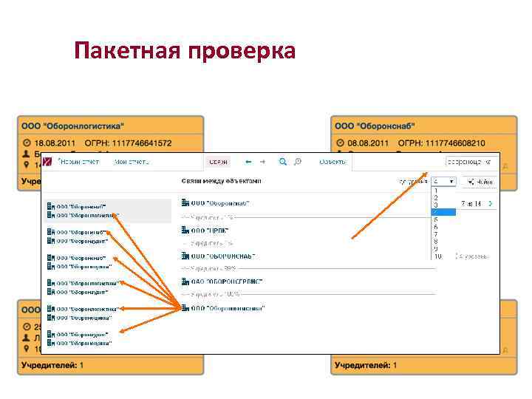Select pair Оборонснаб and Оборонаудит in left list

point(78,236)
